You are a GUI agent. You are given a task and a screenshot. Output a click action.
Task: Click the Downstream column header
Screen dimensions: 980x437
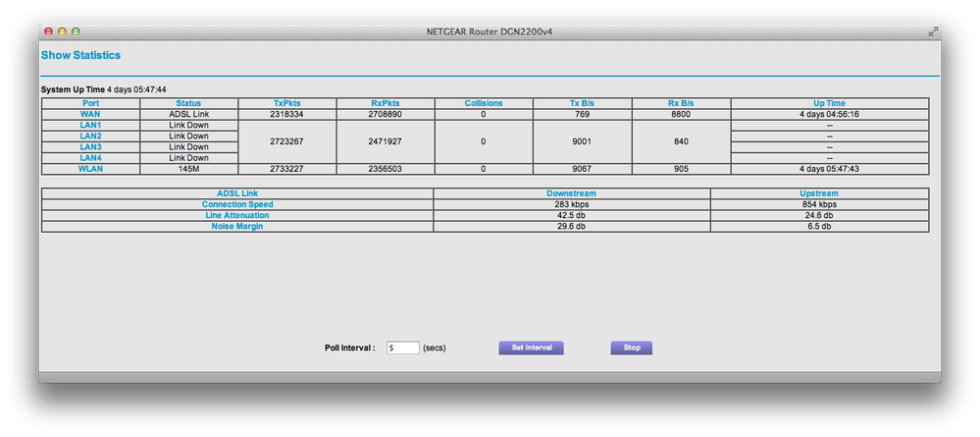click(x=571, y=193)
